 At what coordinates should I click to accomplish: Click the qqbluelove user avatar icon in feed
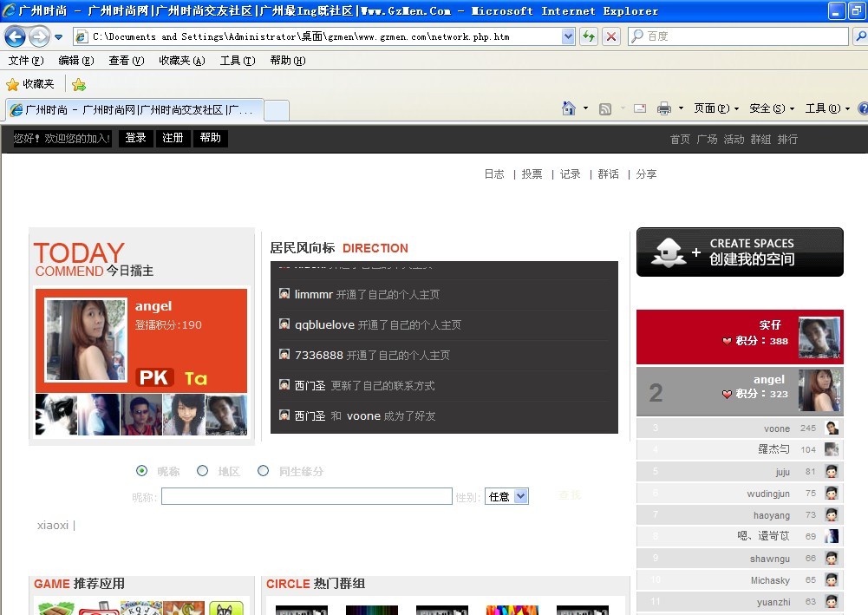[x=284, y=324]
